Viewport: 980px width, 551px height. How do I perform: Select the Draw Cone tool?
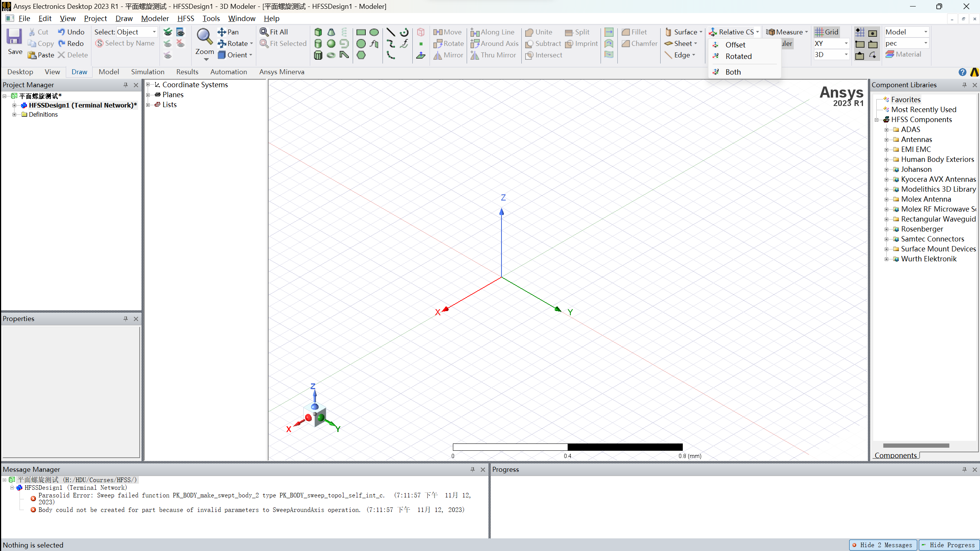coord(331,32)
